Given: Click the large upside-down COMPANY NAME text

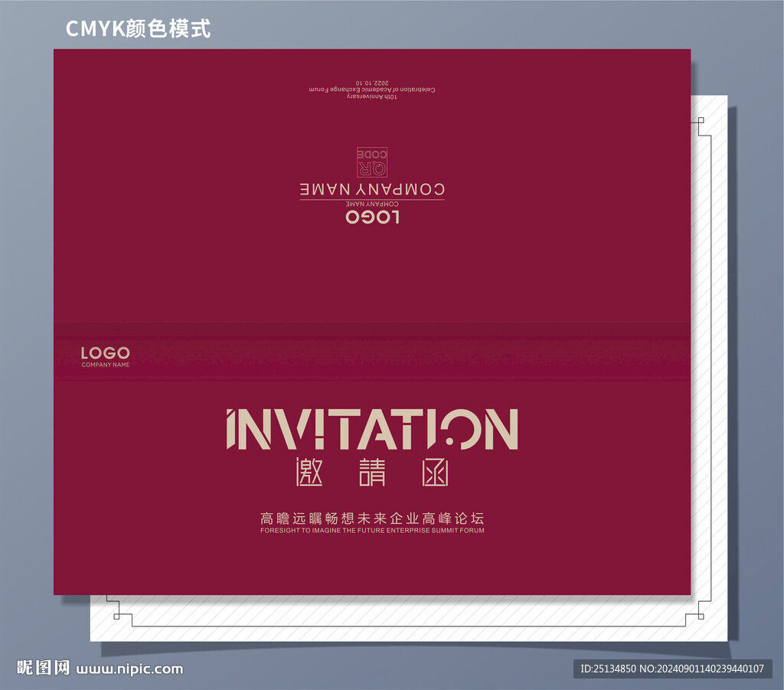Looking at the screenshot, I should [372, 189].
